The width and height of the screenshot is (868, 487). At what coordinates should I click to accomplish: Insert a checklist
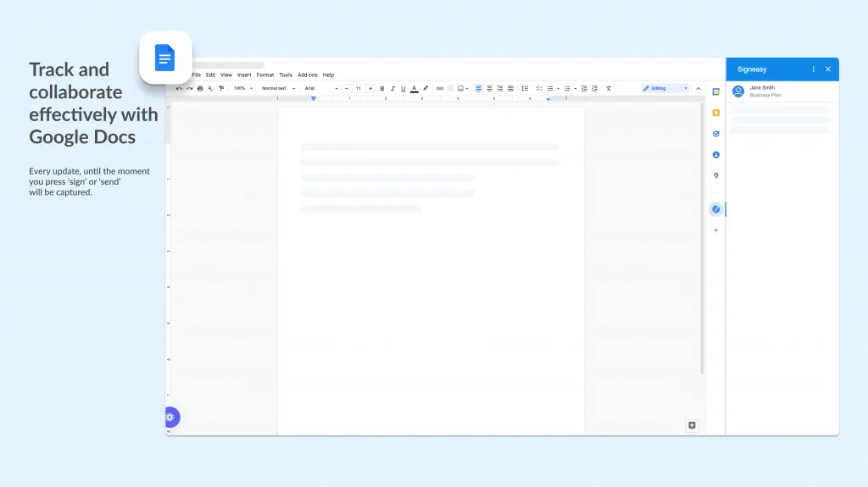(538, 89)
